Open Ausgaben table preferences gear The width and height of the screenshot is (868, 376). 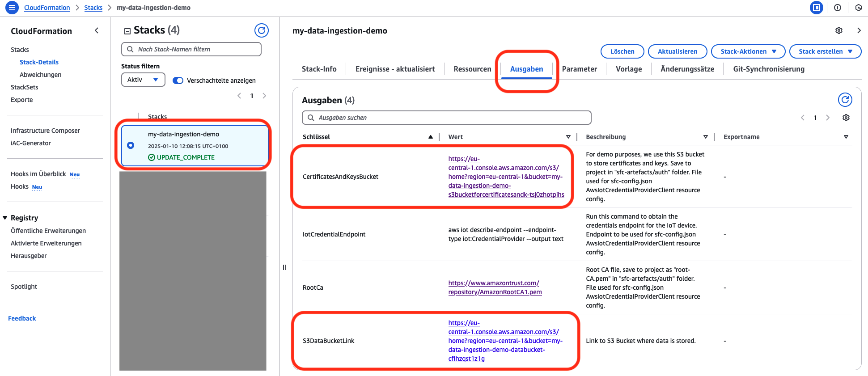[x=846, y=118]
